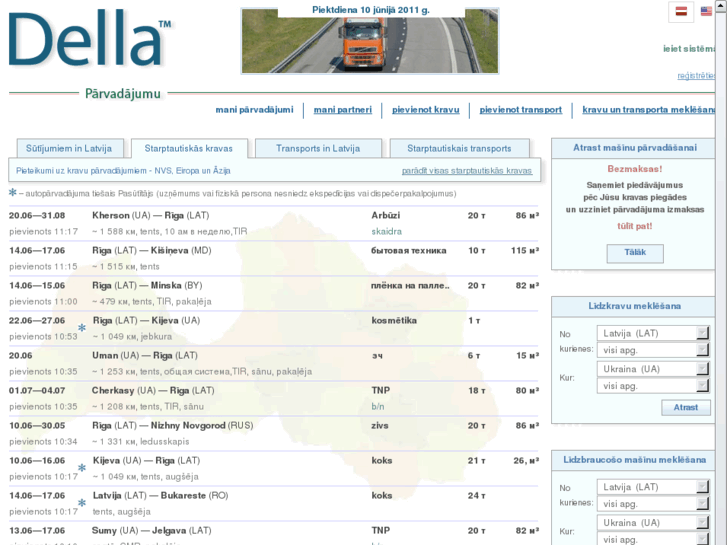Open the Starptautiskais transports tab

click(459, 148)
